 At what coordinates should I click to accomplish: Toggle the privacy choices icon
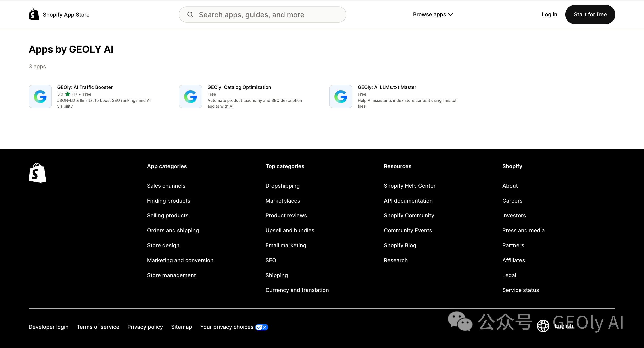(x=261, y=327)
